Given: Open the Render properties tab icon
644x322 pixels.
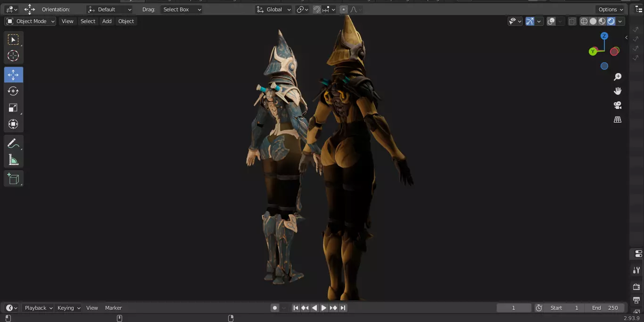Looking at the screenshot, I should pyautogui.click(x=637, y=287).
